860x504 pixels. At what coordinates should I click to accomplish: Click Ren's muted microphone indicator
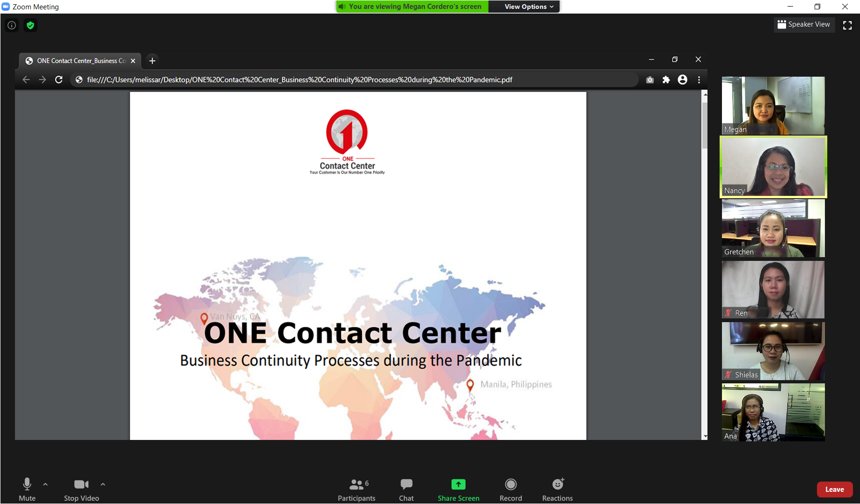pos(728,313)
